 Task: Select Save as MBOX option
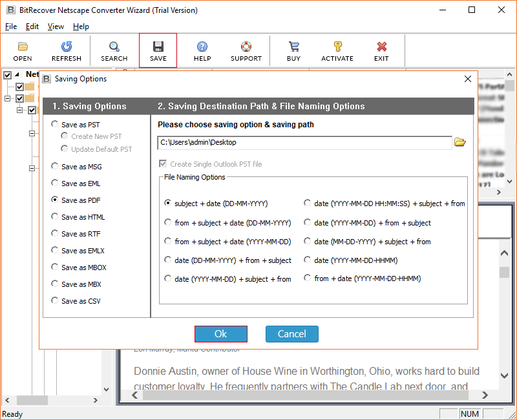click(x=79, y=268)
